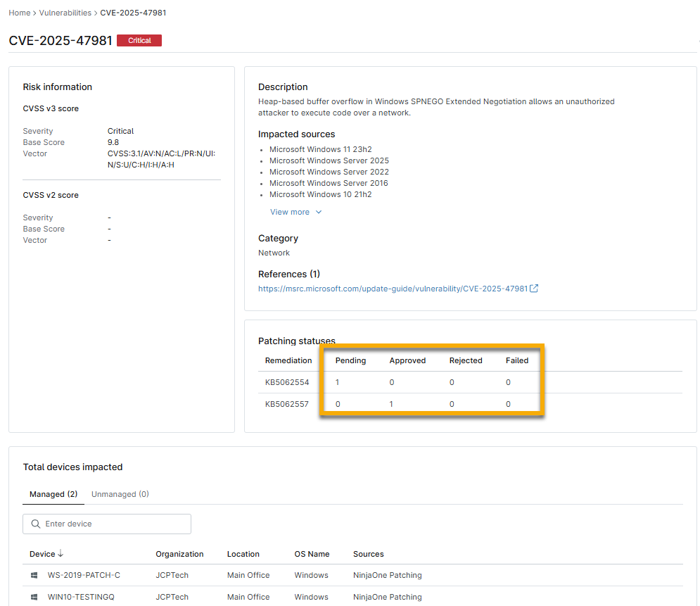Open the external link icon beside the MSRC reference

pyautogui.click(x=534, y=289)
